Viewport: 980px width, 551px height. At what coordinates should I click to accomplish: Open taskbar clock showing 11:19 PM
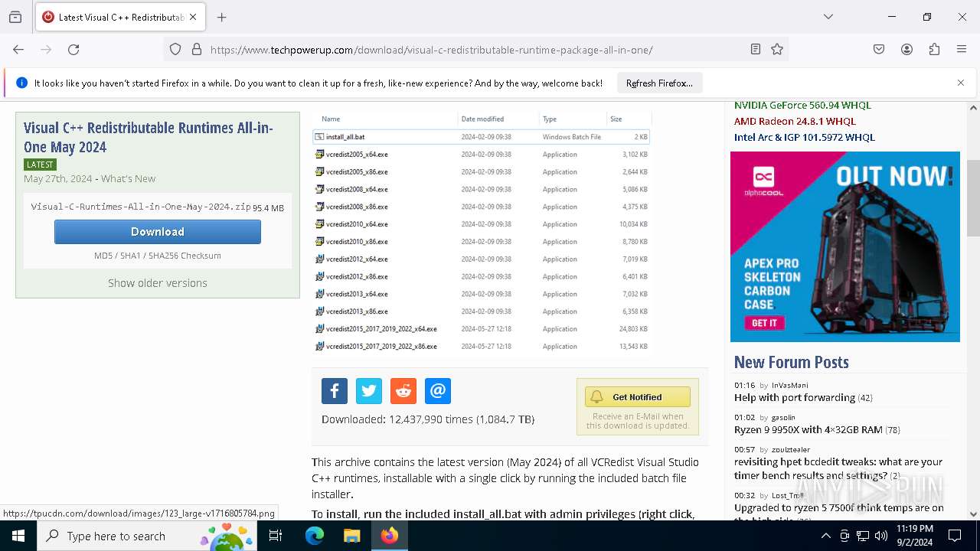tap(915, 536)
